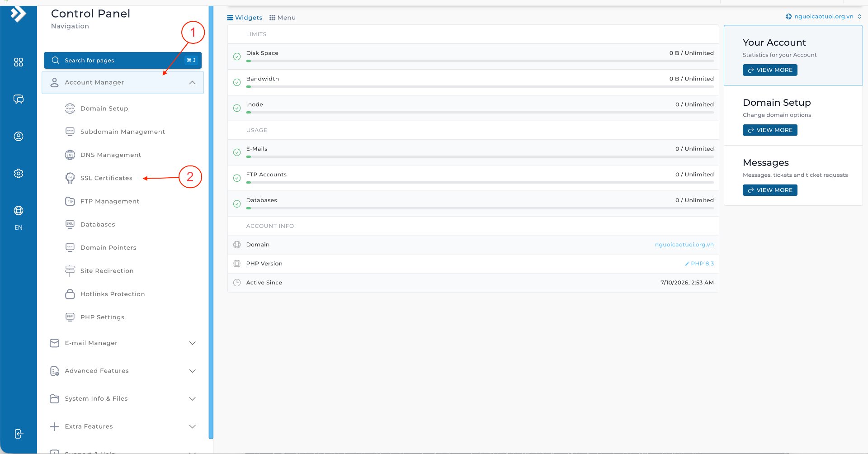Click VIEW MORE under Your Account
The image size is (868, 454).
click(770, 70)
